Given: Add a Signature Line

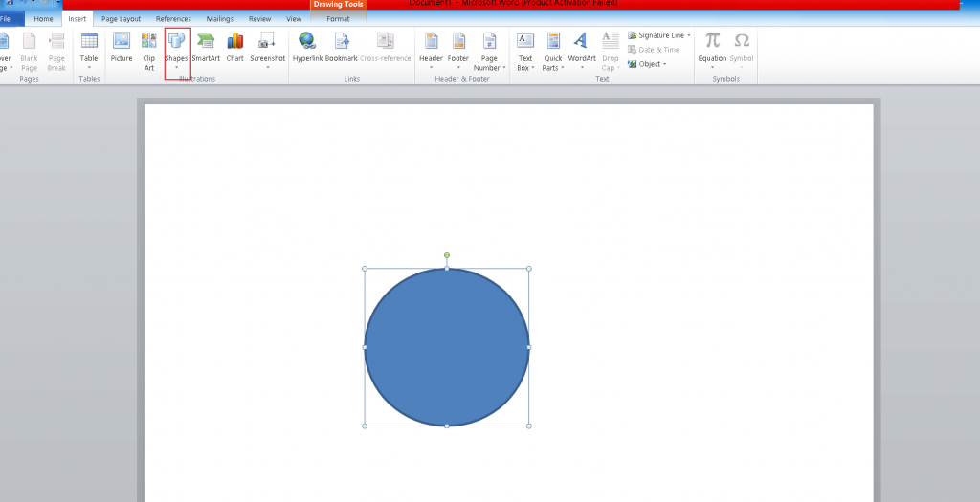Looking at the screenshot, I should coord(657,35).
